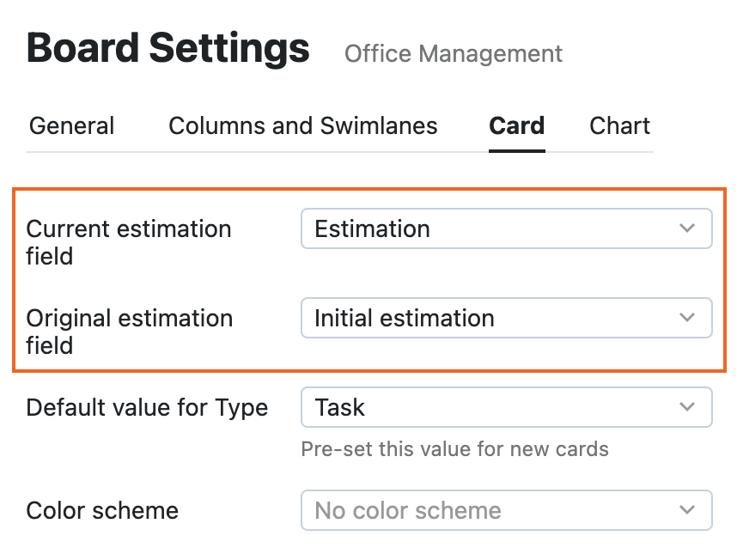Click the Default value for Type label
This screenshot has width=737, height=560.
147,408
